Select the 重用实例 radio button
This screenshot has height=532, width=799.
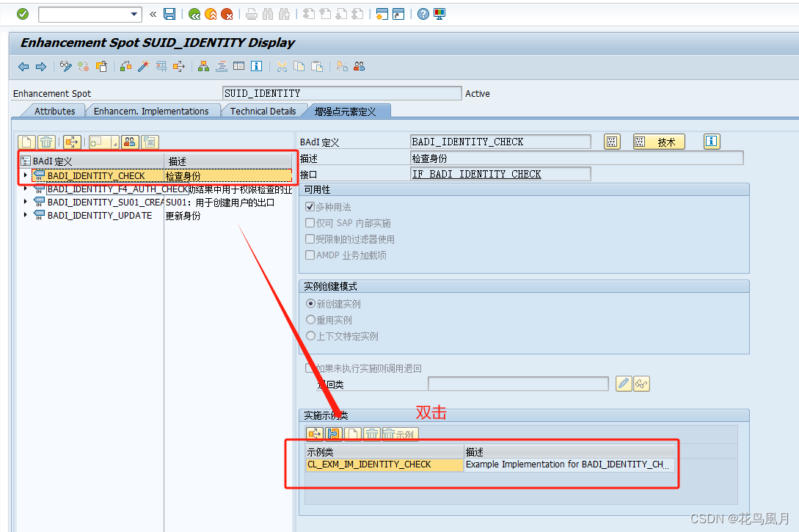click(x=310, y=319)
